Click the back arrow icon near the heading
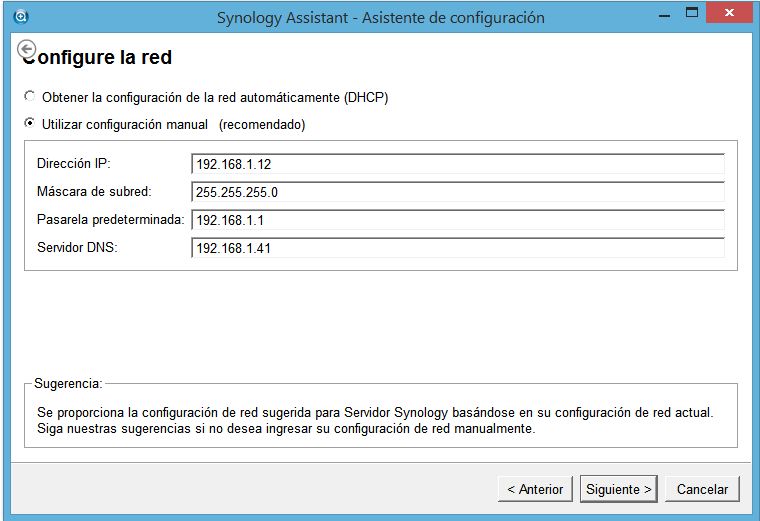The image size is (760, 521). tap(27, 49)
